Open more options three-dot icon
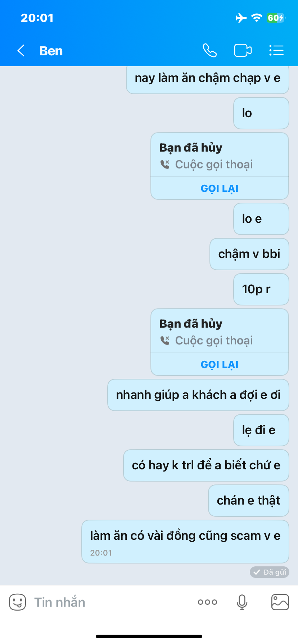This screenshot has height=644, width=298. [x=207, y=602]
